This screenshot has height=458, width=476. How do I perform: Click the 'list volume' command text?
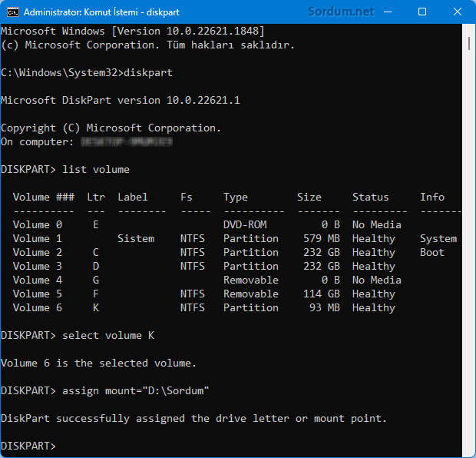click(x=96, y=169)
